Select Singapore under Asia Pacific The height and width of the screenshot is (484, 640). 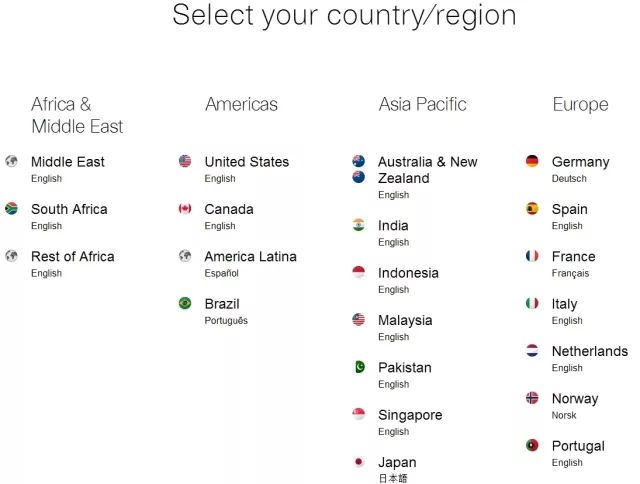[x=410, y=415]
